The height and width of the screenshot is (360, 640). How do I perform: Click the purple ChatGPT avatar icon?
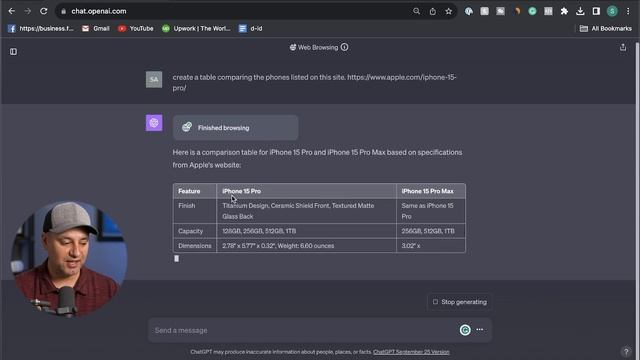154,123
